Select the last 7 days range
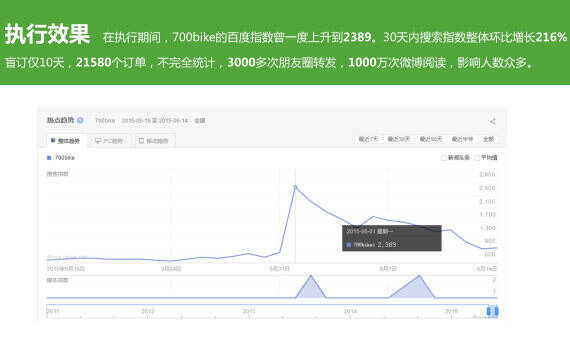The image size is (570, 360). (368, 139)
